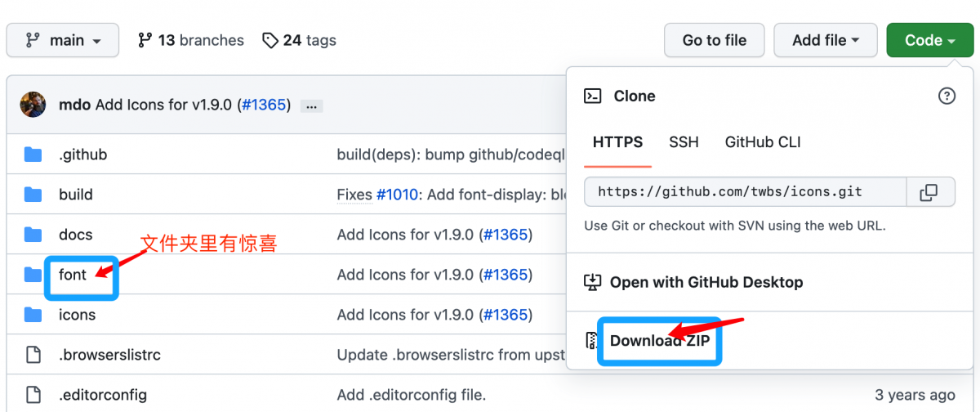
Task: Click the branches icon beside 13 branches
Action: pyautogui.click(x=145, y=40)
